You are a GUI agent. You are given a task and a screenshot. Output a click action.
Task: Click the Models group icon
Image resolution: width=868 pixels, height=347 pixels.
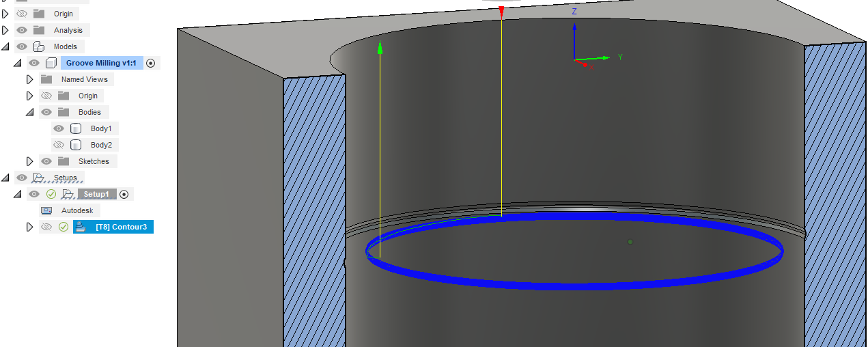[x=39, y=46]
